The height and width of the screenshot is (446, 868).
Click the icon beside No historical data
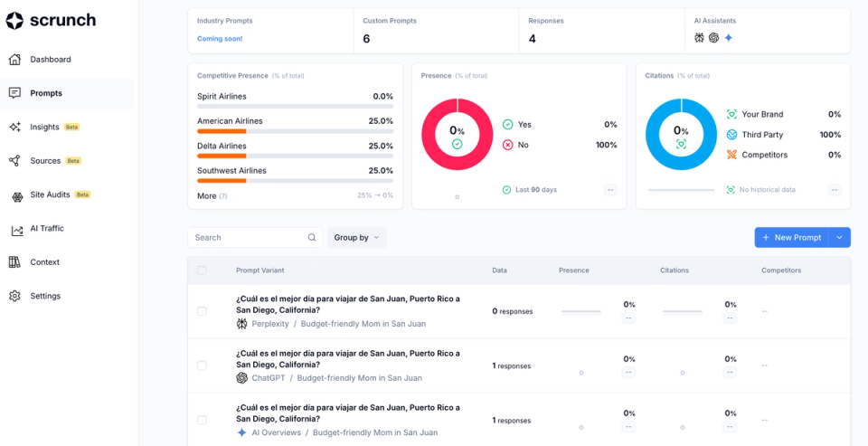coord(731,190)
